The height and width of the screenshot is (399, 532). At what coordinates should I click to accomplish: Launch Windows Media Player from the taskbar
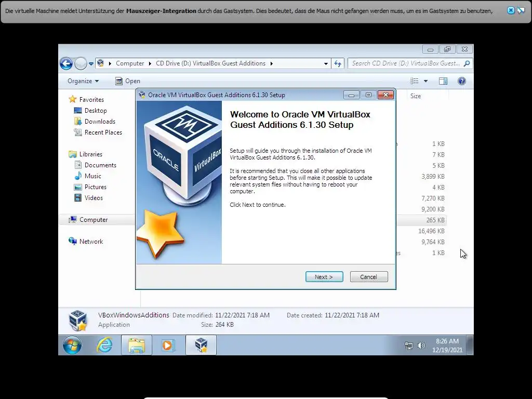[168, 345]
